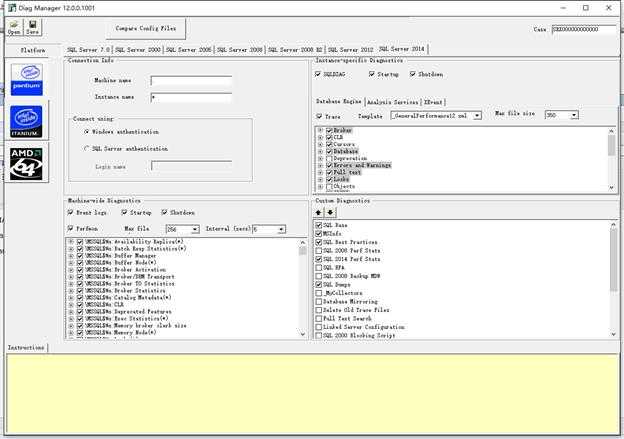Toggle machine-wide Shutdown checkbox

164,213
